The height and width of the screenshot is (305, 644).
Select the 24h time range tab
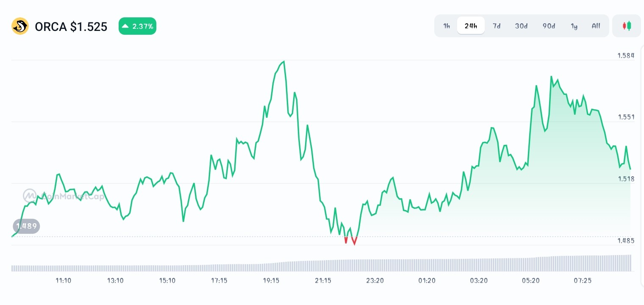pos(471,26)
